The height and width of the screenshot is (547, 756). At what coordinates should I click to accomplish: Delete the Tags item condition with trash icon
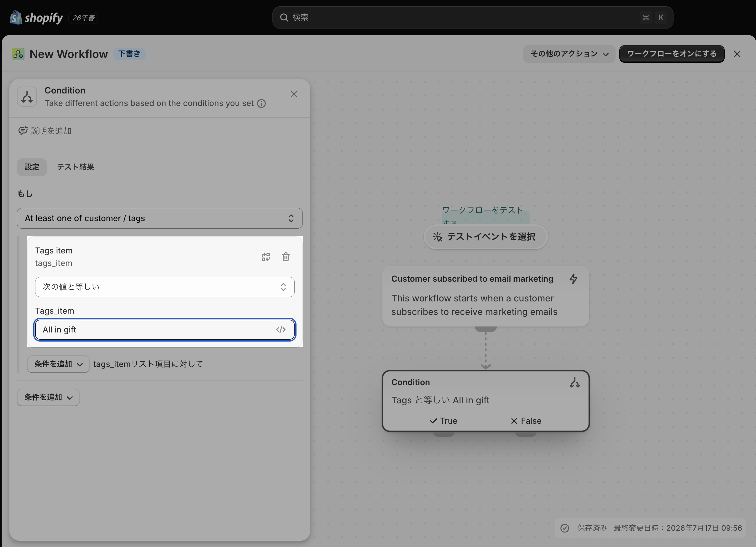point(286,257)
